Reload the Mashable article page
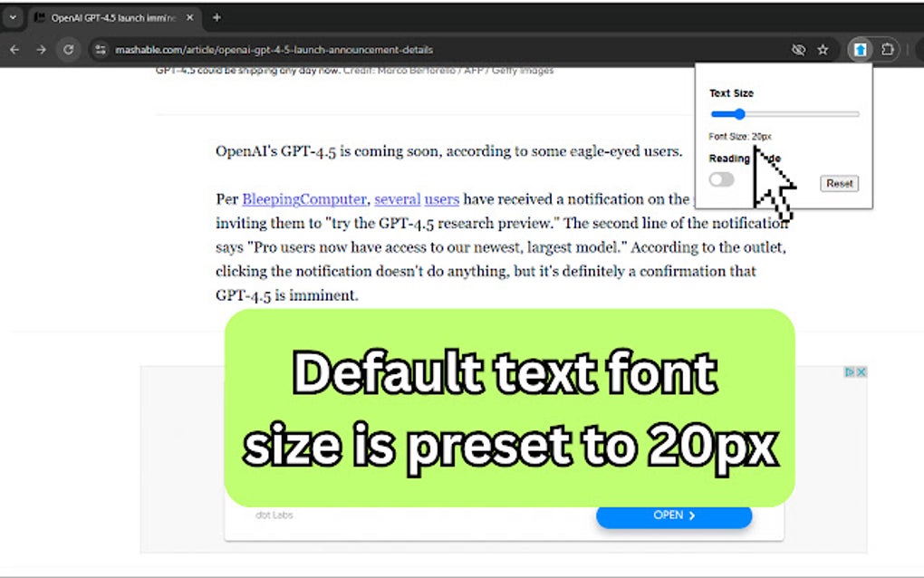This screenshot has height=578, width=924. 69,50
